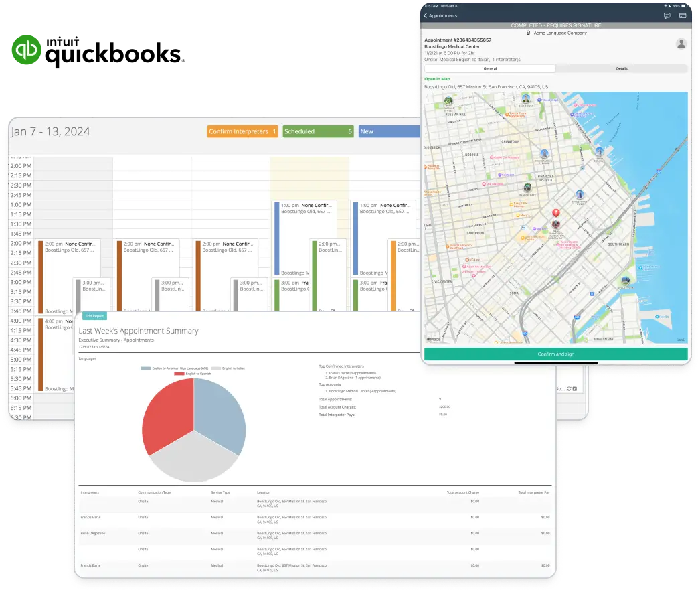
Task: Click the Total Appointments label
Action: pos(335,399)
